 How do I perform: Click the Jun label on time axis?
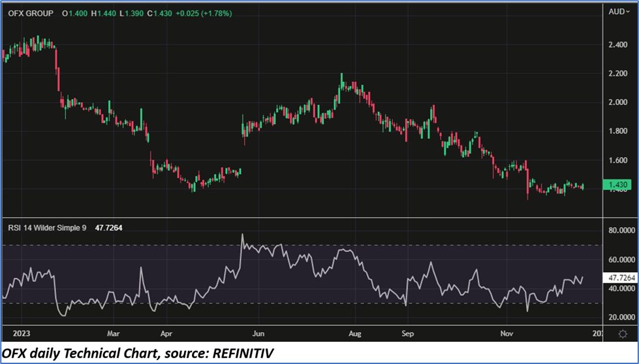[x=258, y=331]
